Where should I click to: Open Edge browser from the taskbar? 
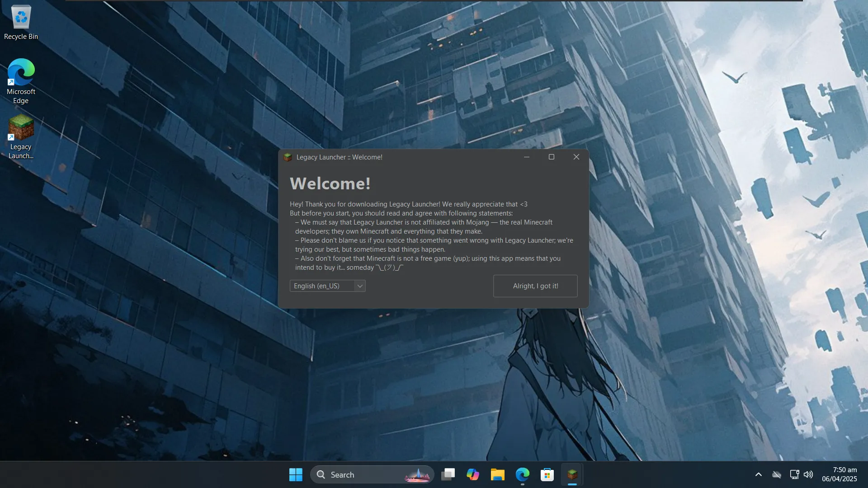click(x=523, y=474)
